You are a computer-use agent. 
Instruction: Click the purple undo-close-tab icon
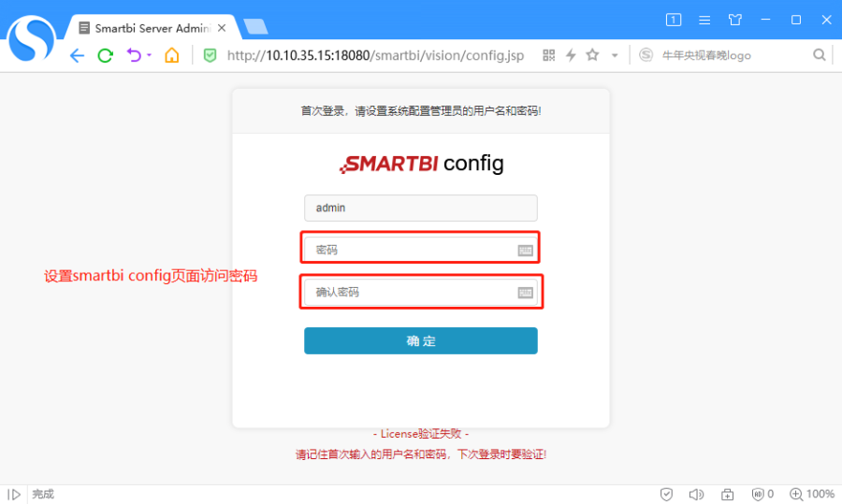[134, 55]
